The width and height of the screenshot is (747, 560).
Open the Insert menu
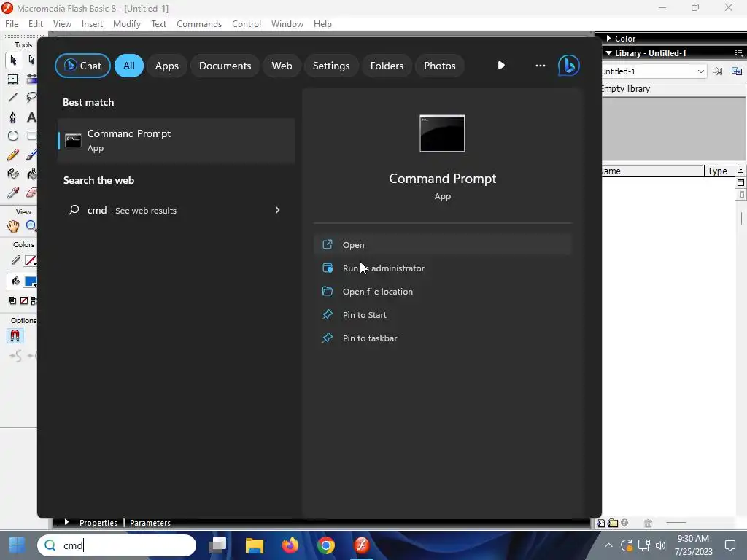pyautogui.click(x=92, y=24)
